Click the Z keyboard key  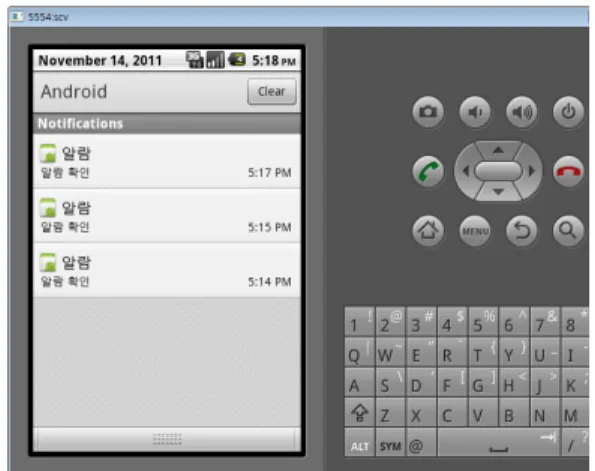(x=390, y=413)
